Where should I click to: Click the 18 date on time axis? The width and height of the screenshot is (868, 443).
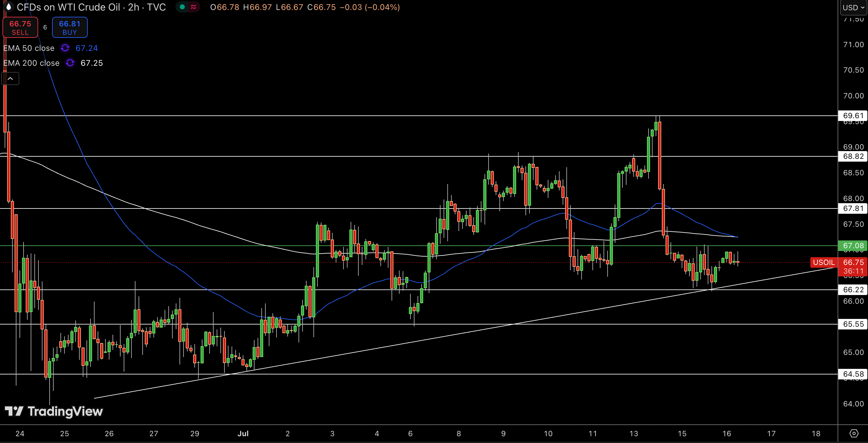click(816, 434)
